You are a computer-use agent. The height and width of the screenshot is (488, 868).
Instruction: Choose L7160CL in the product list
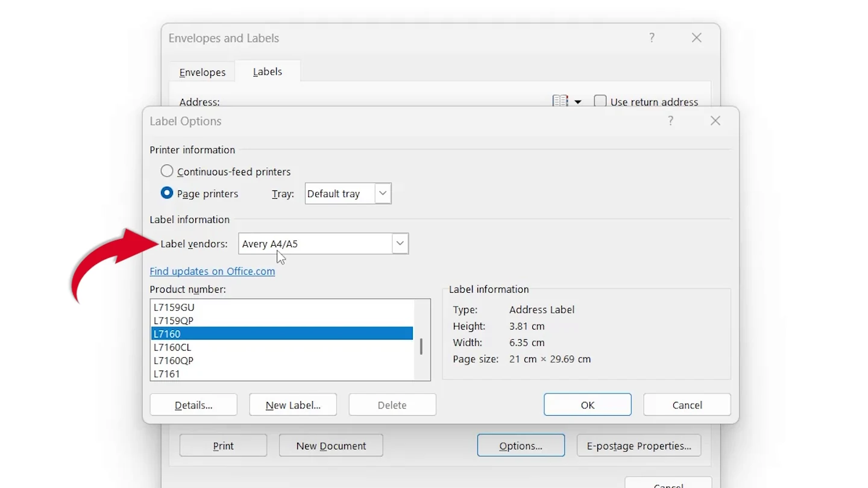point(282,347)
